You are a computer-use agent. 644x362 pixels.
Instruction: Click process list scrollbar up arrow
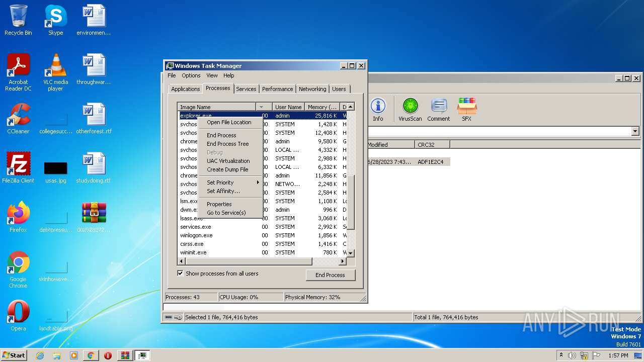click(351, 107)
